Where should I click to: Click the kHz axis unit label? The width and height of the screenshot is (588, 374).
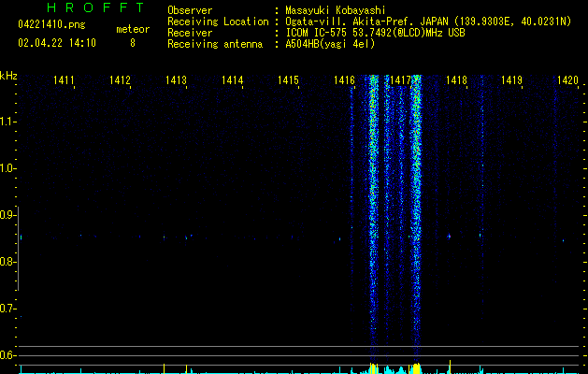8,76
